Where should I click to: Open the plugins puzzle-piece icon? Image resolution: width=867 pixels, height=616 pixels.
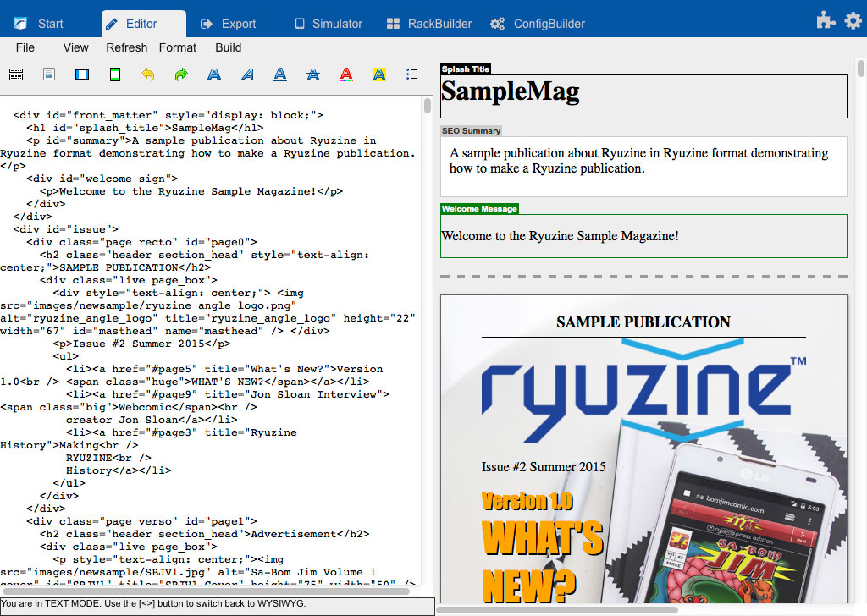(826, 21)
